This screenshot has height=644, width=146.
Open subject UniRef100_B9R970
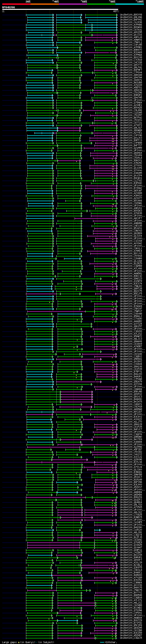[x=131, y=50]
